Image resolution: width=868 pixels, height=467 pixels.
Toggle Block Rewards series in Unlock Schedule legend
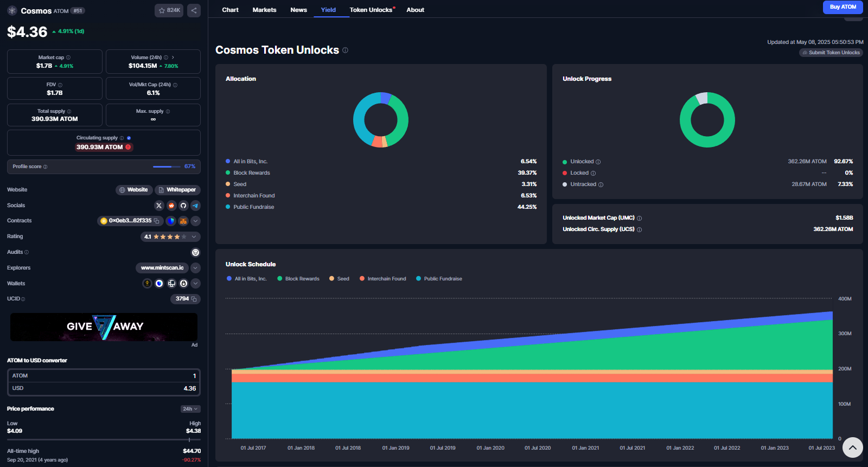(298, 279)
